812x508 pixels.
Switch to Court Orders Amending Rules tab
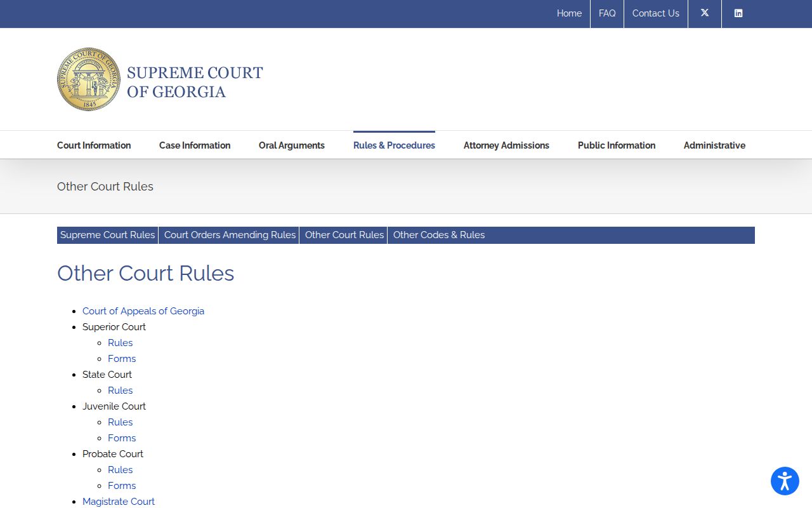pyautogui.click(x=230, y=235)
